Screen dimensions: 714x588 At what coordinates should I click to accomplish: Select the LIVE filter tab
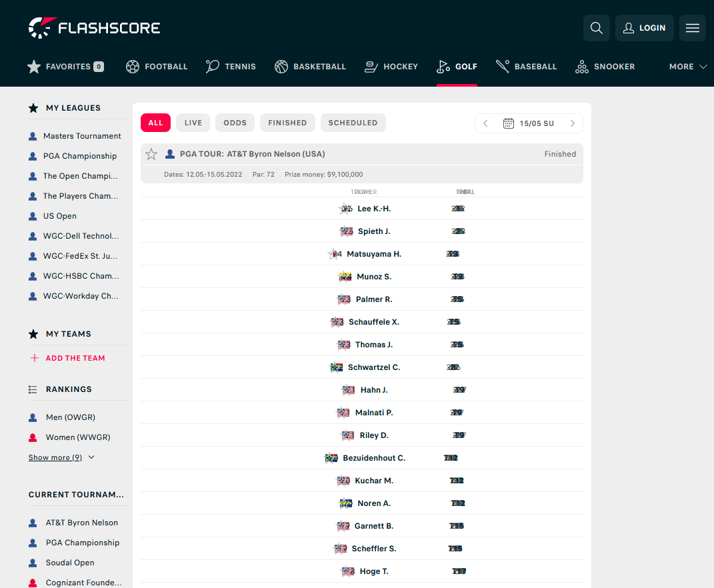(x=193, y=123)
